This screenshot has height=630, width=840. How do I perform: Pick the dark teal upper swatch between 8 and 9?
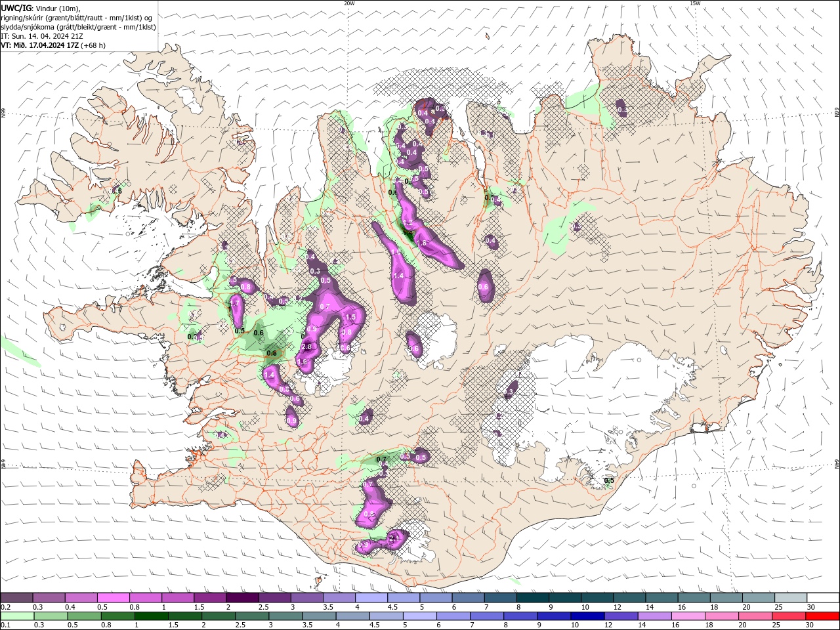[533, 598]
